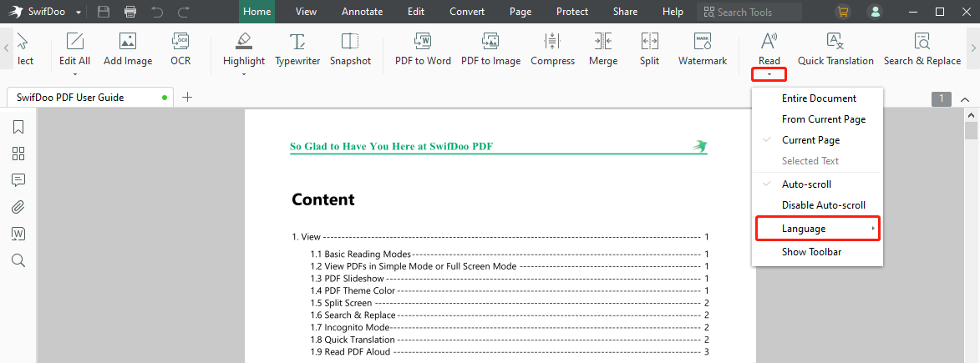The image size is (980, 363).
Task: Open the Bookmarks sidebar panel
Action: click(x=18, y=128)
